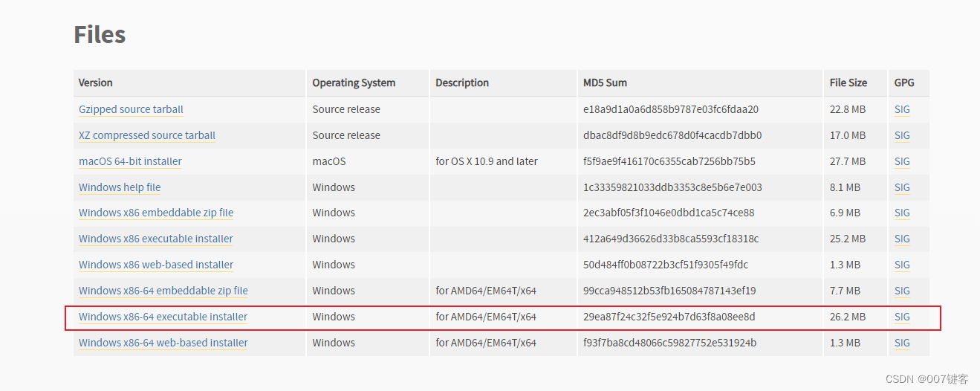The width and height of the screenshot is (980, 391).
Task: Open Windows x86 web-based installer link
Action: pos(156,265)
